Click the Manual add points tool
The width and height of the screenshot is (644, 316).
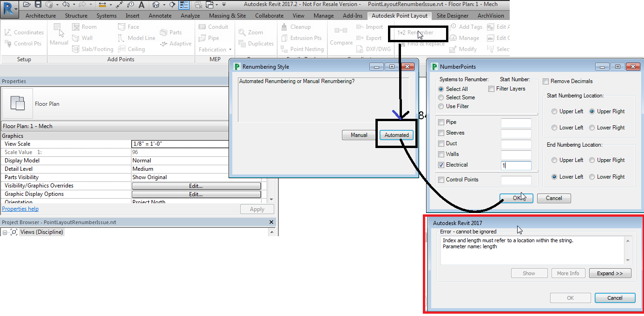59,35
